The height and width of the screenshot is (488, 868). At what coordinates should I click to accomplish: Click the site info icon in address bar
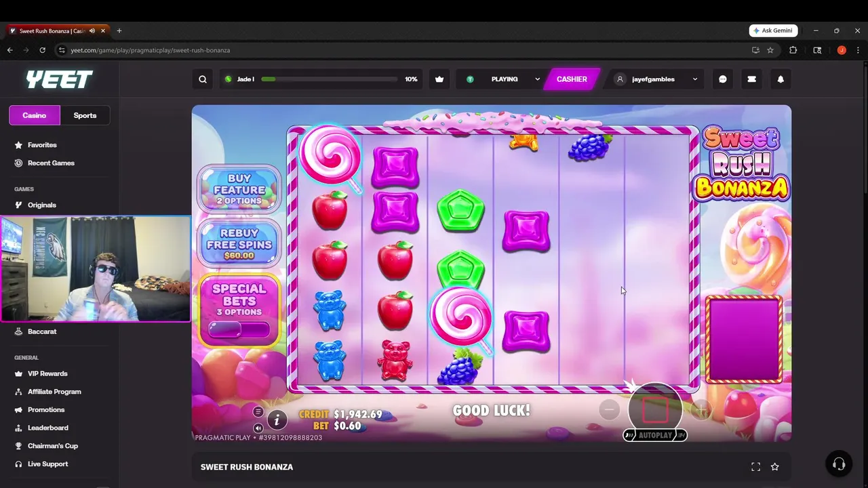(x=62, y=50)
